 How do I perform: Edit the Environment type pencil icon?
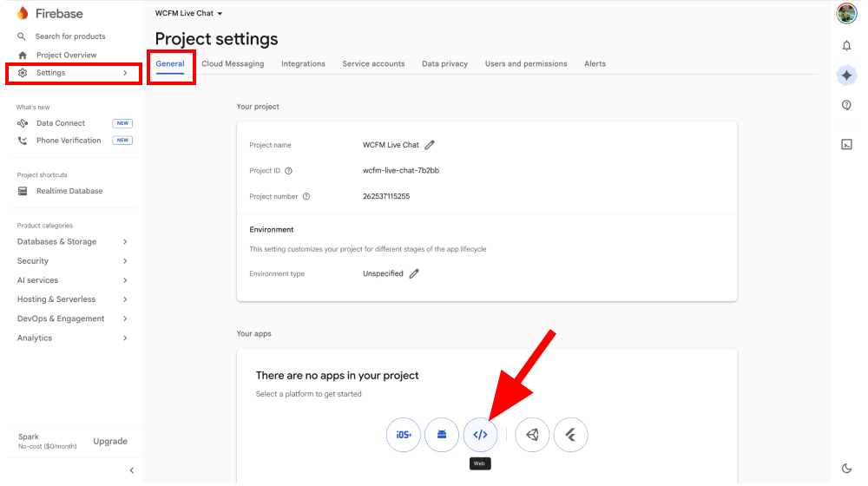414,273
